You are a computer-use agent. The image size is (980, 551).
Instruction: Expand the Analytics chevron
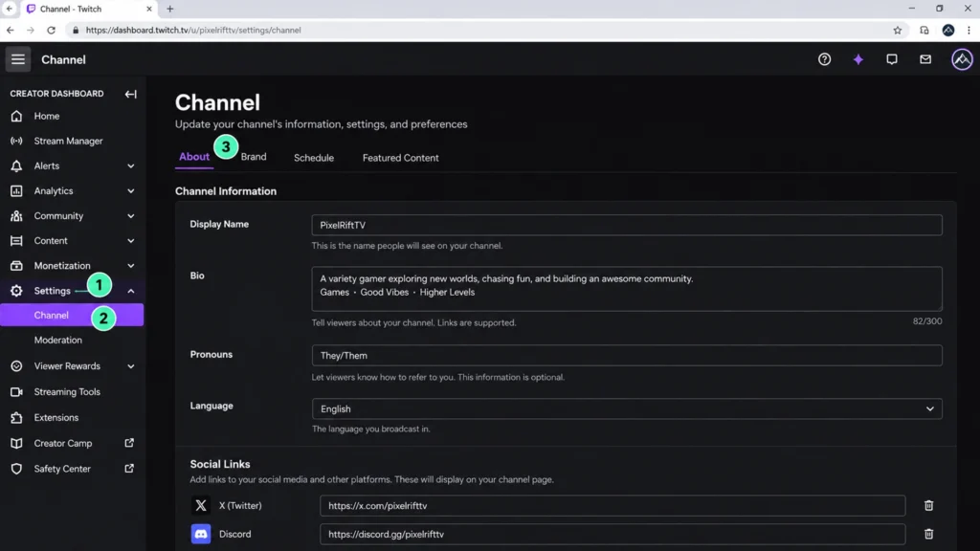point(130,191)
